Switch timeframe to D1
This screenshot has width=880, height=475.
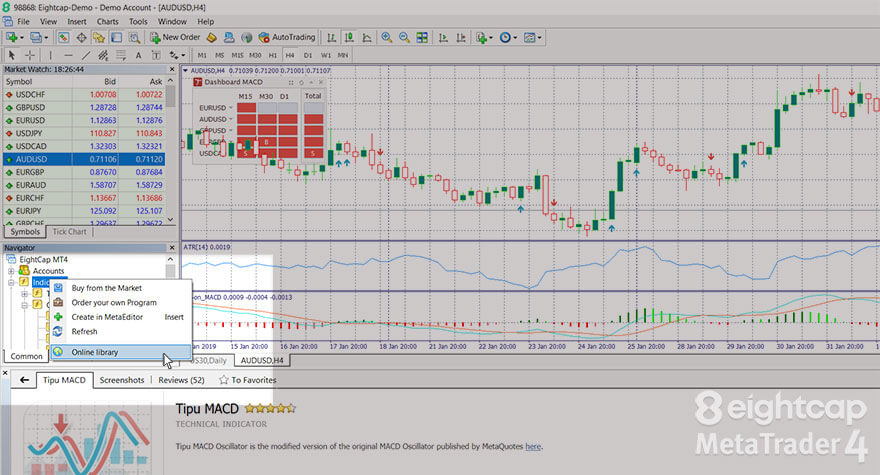tap(308, 55)
